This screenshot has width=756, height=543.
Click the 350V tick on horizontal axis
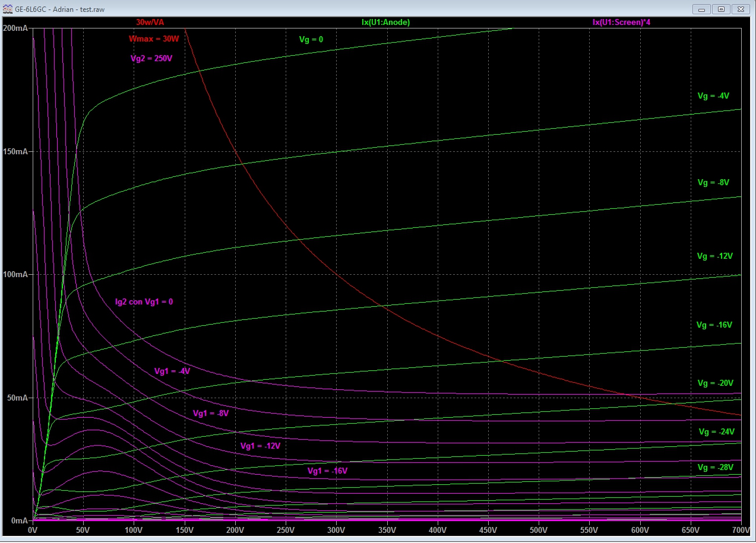387,530
